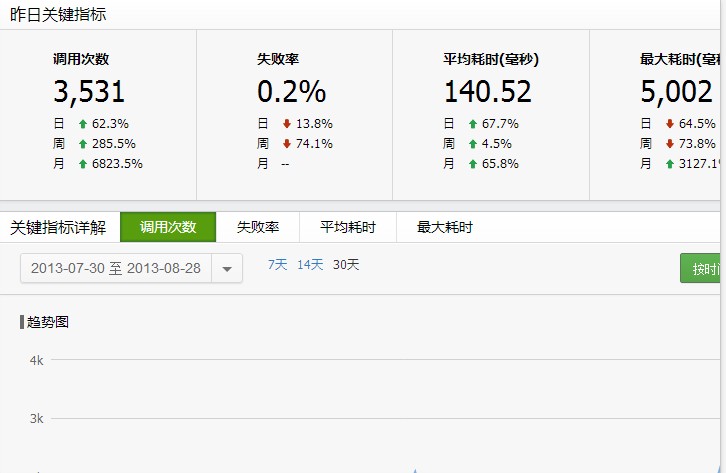Click the red down arrow beside 74.1%

pos(287,144)
